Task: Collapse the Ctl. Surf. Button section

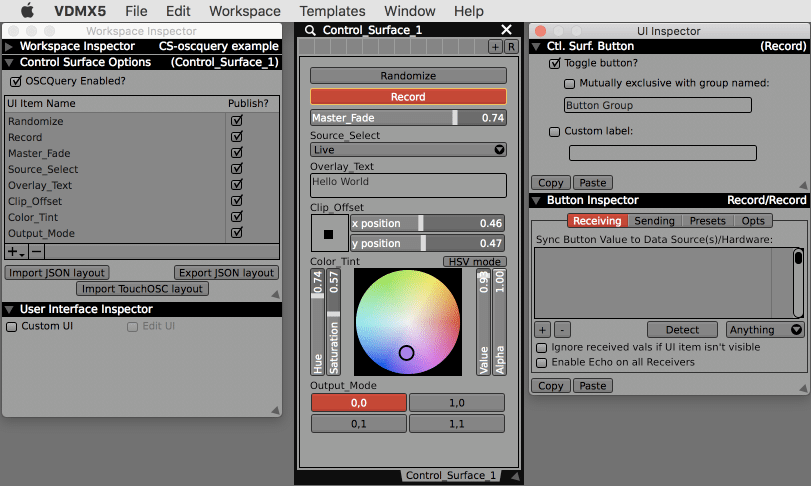Action: [536, 47]
